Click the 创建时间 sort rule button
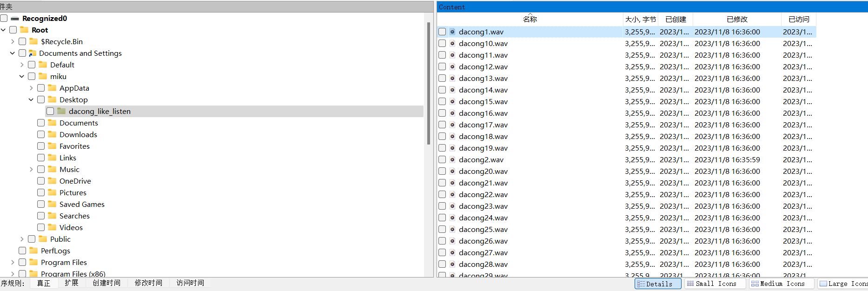868x291 pixels. (x=106, y=283)
